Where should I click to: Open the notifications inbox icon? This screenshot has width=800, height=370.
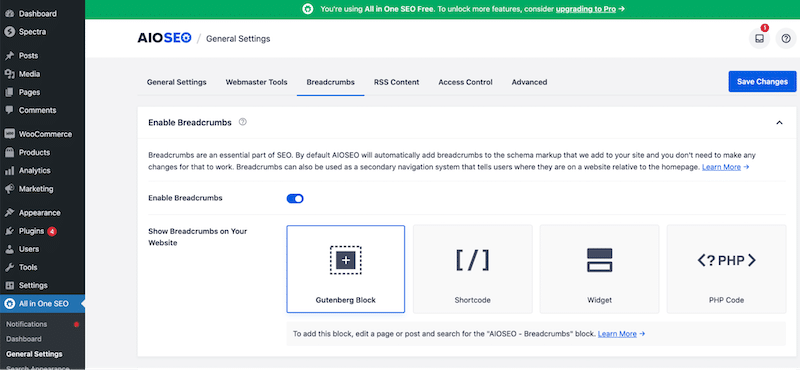tap(759, 39)
